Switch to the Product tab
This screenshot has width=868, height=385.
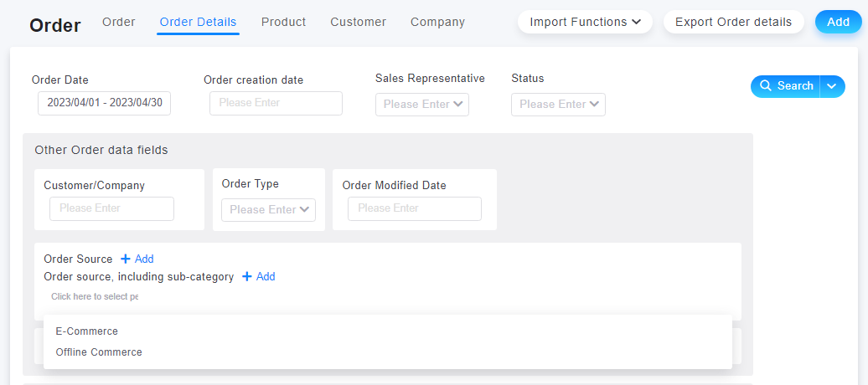(x=283, y=22)
